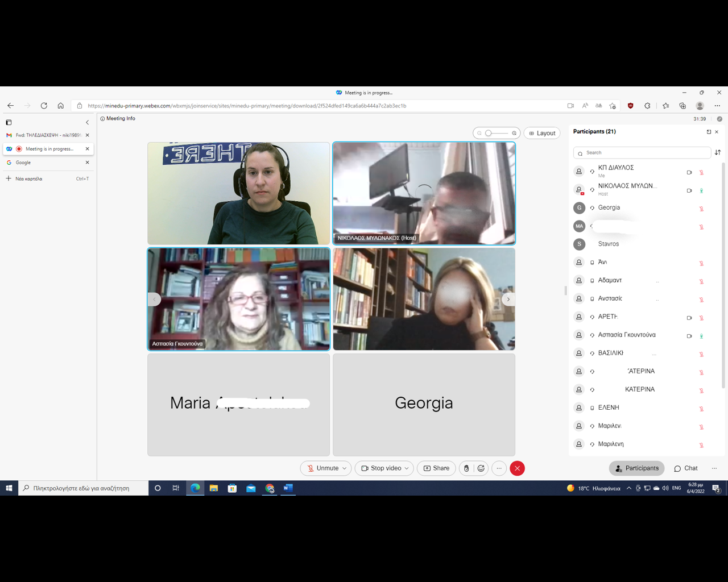
Task: Pop out the Participants panel
Action: tap(709, 132)
